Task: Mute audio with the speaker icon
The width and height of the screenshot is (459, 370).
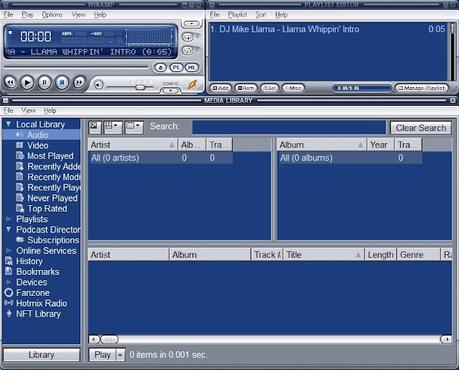Action: tap(98, 85)
